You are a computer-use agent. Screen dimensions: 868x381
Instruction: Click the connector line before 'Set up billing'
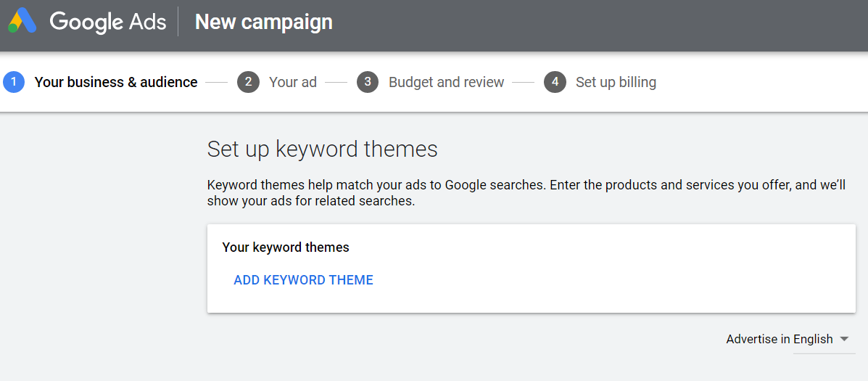coord(523,83)
